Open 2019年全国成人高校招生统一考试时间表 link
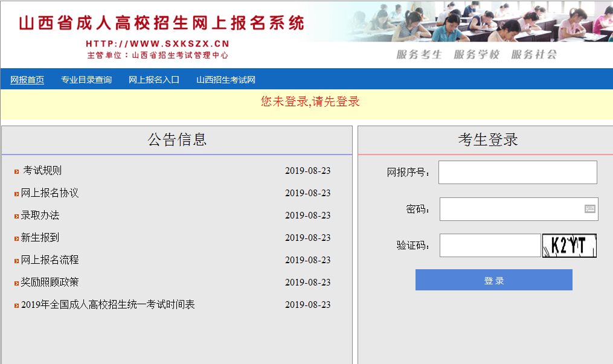Viewport: 613px width, 364px height. pos(108,305)
